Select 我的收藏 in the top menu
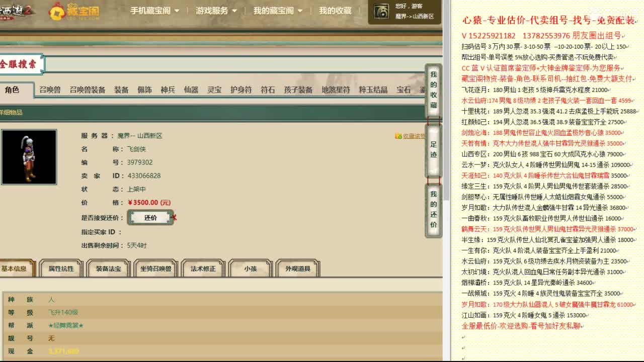Screen dimensions: 644x362 [x=334, y=11]
